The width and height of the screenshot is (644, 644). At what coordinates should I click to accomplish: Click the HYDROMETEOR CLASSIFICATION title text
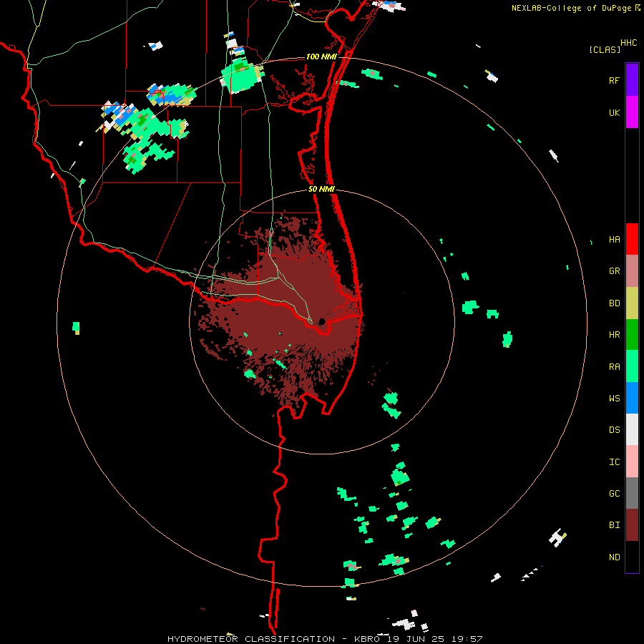click(251, 639)
